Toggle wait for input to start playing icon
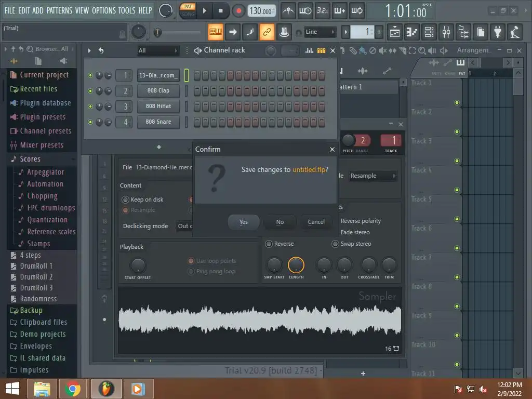This screenshot has height=399, width=532. 305,11
